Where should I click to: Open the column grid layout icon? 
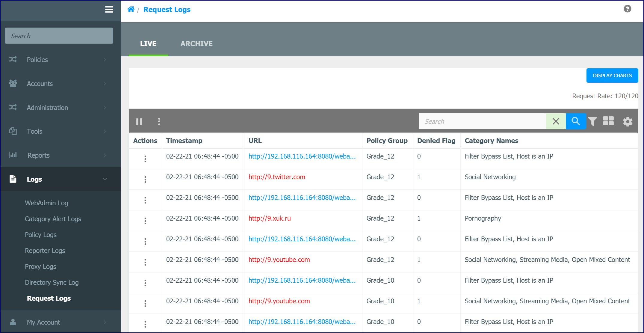(608, 121)
